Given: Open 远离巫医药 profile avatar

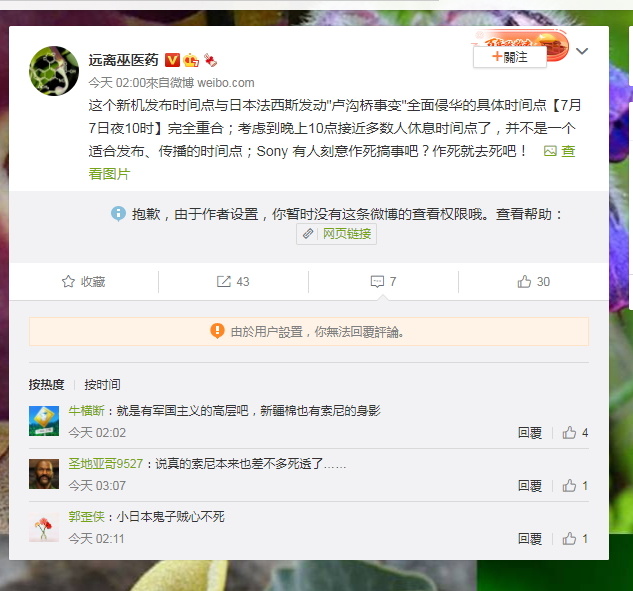Looking at the screenshot, I should (x=54, y=71).
